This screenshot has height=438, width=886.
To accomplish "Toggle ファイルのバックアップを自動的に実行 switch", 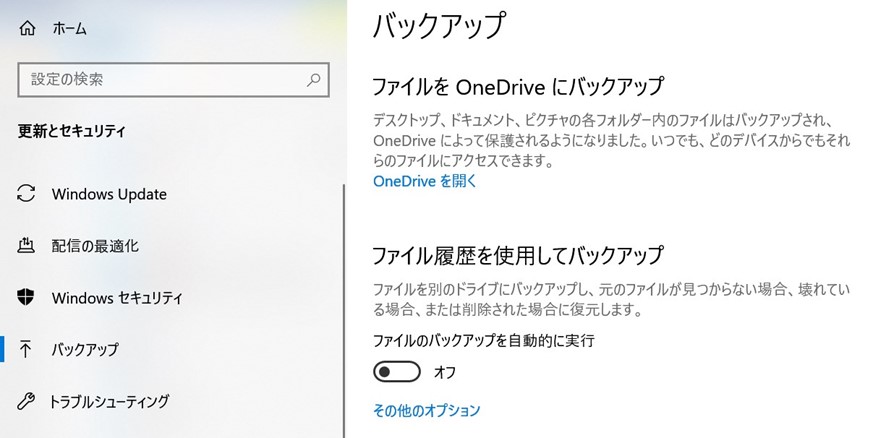I will (397, 371).
